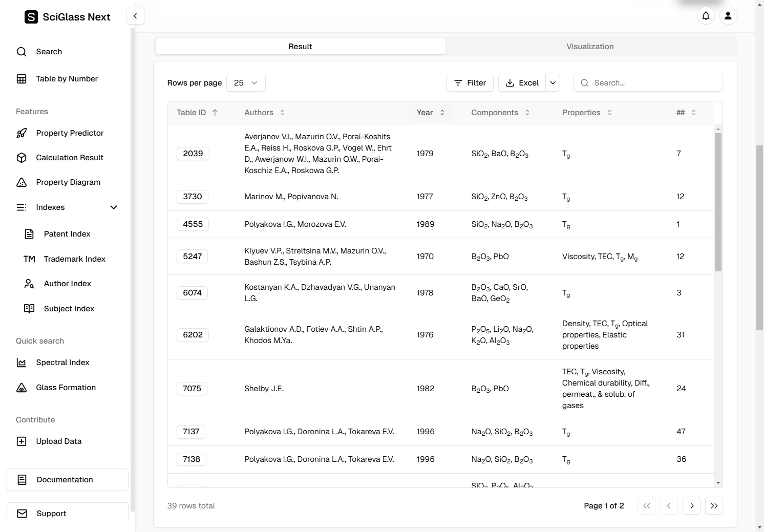Collapse the sidebar with the chevron button

135,16
